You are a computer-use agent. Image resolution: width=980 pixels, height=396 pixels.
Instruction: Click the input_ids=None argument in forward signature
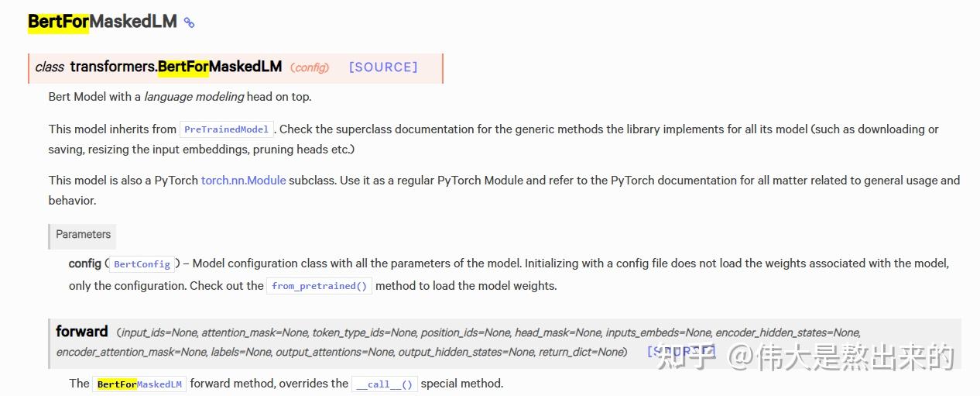pyautogui.click(x=159, y=332)
